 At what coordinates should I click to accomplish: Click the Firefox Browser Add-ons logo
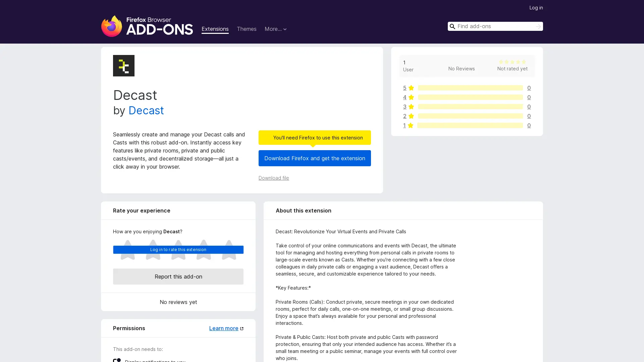point(147,26)
